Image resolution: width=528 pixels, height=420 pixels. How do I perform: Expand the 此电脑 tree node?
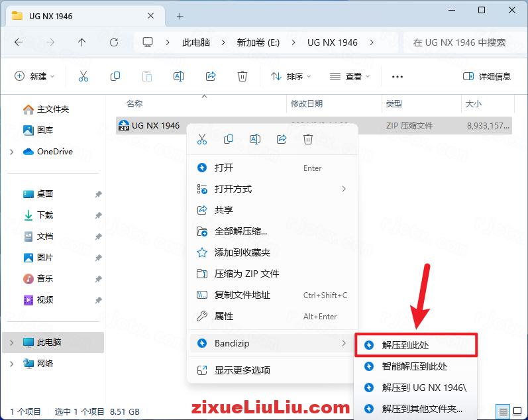(12, 343)
